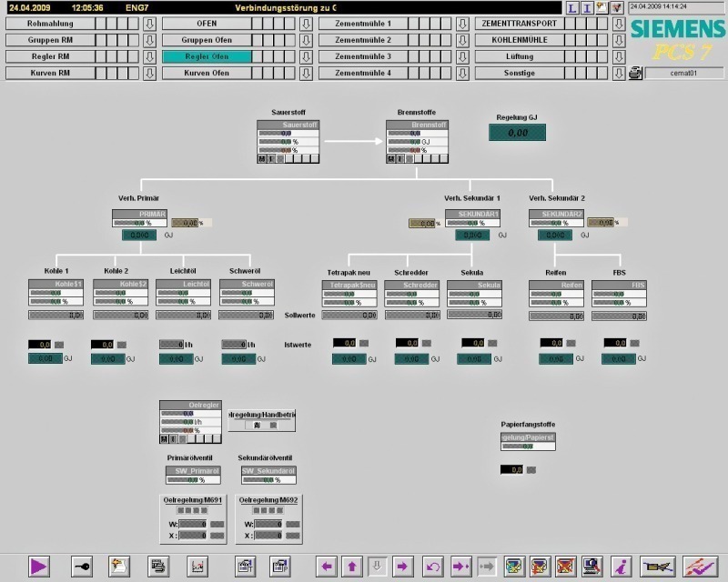The height and width of the screenshot is (582, 728).
Task: Toggle the M mode box in Oelregler faceplate
Action: click(x=164, y=438)
